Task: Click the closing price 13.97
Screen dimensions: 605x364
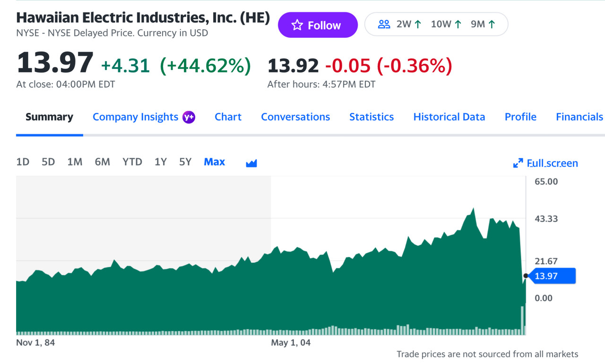Action: tap(55, 63)
